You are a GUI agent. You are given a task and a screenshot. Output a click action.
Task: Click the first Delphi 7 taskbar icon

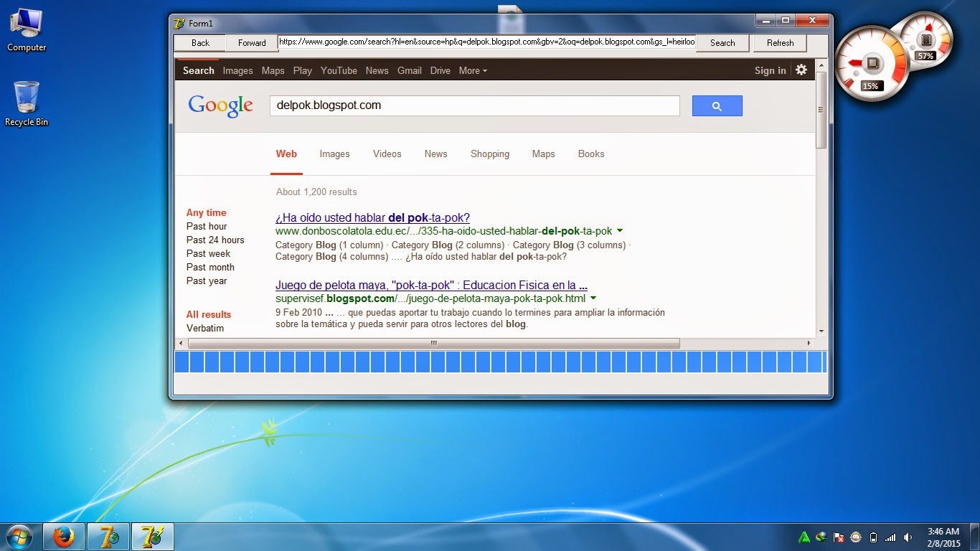tap(108, 537)
